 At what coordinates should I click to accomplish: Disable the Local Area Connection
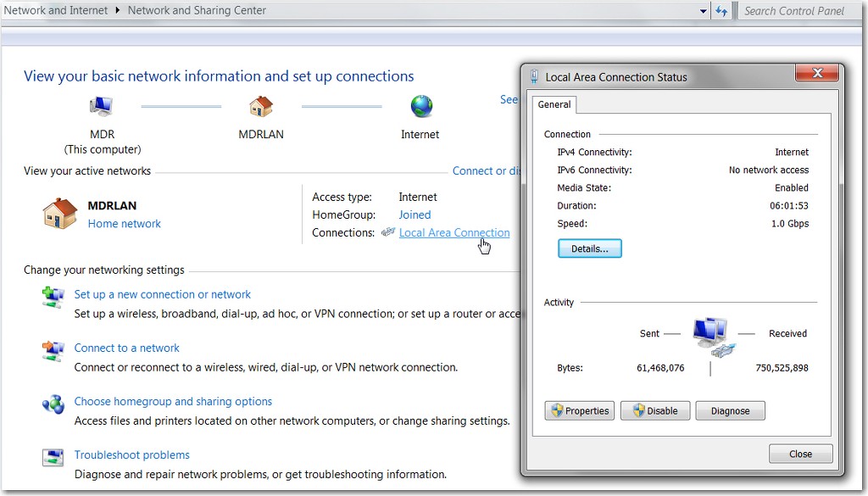(655, 410)
